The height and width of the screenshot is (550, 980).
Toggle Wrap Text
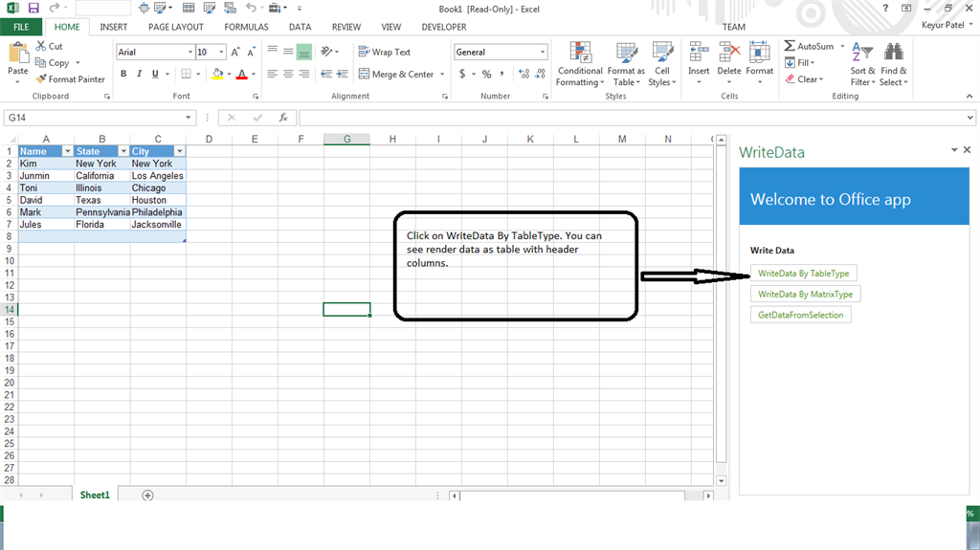click(x=385, y=52)
